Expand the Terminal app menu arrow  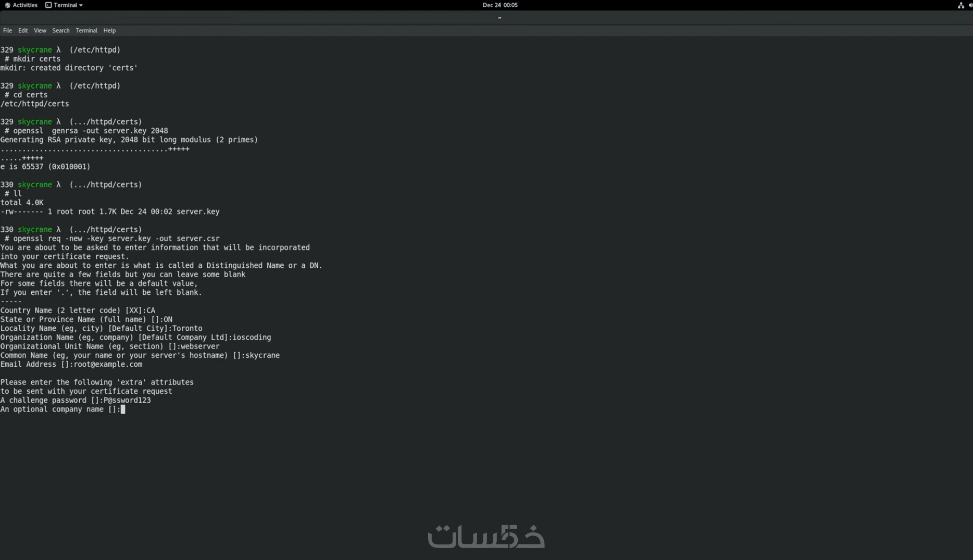click(81, 5)
